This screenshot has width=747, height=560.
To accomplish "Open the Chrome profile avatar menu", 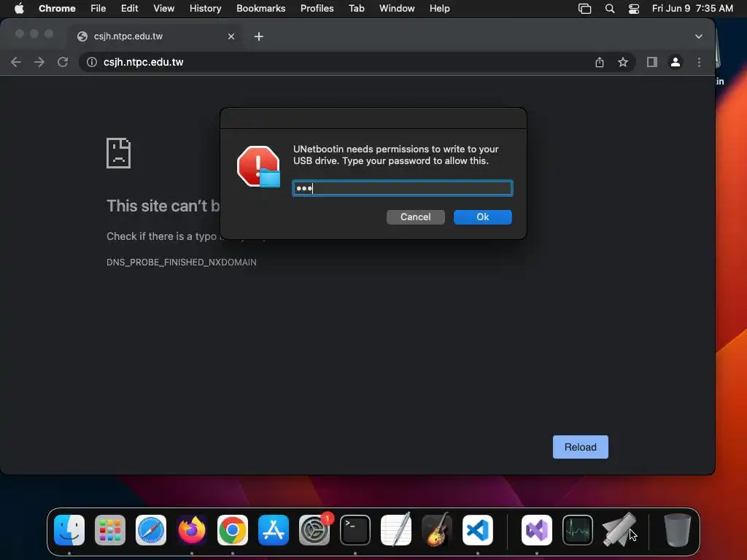I will click(x=675, y=62).
